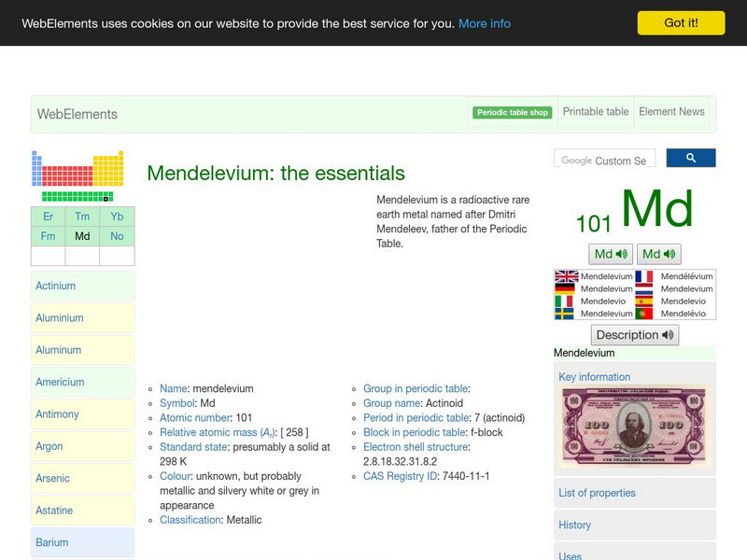Click the German flag next to Mendelevium
The height and width of the screenshot is (560, 747).
(x=566, y=287)
